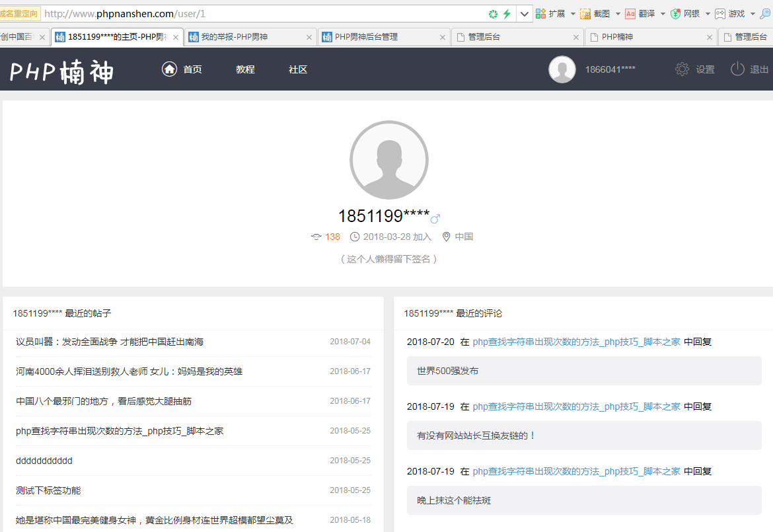Switch to the 我的举报-PHP男神 tab
Viewport: 773px width, 532px height.
(x=250, y=37)
